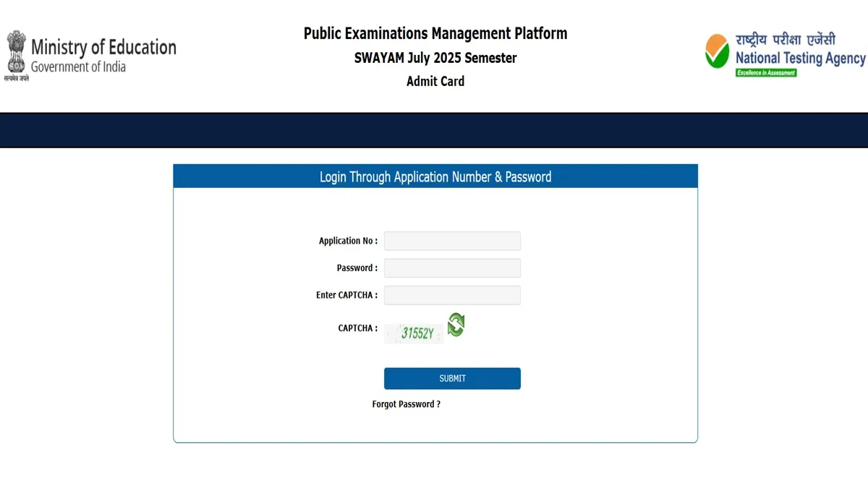Click the SWAYAM July 2025 Semester heading
This screenshot has height=488, width=868.
click(x=435, y=58)
